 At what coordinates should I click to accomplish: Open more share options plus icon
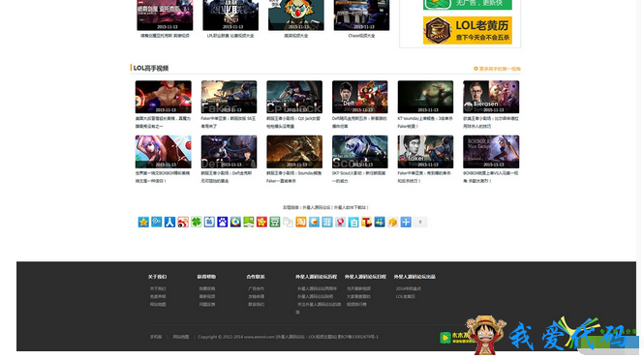tap(406, 223)
